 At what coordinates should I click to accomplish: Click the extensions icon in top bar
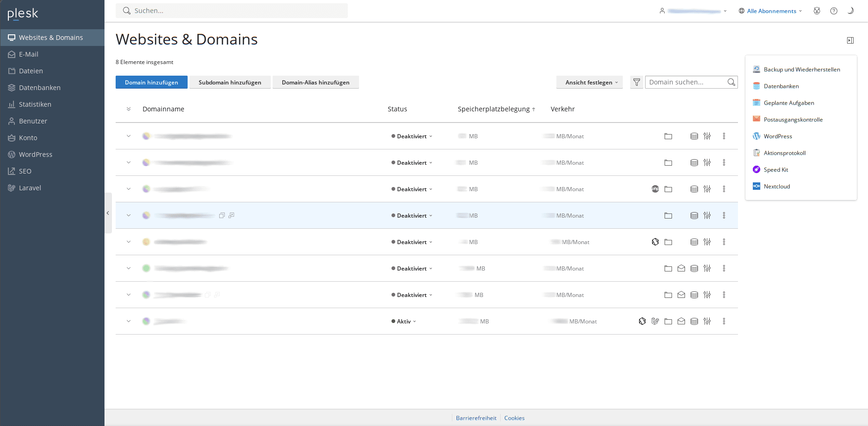tap(817, 11)
